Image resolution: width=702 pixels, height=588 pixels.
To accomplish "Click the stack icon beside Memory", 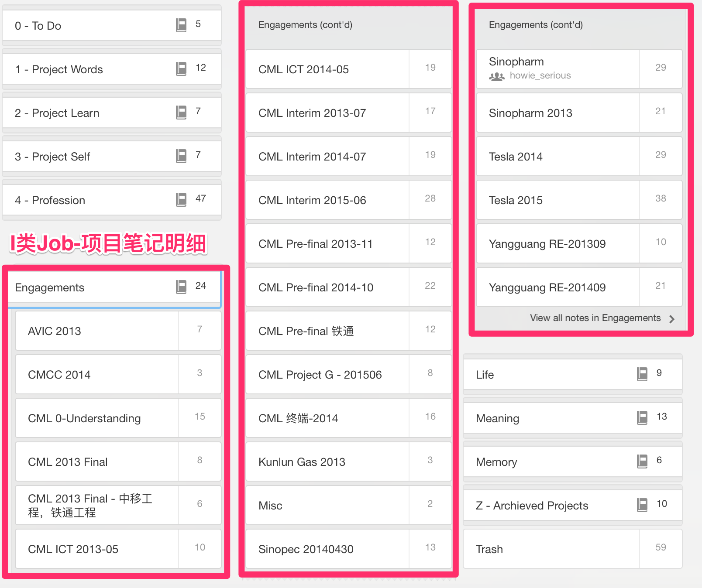I will (x=642, y=461).
